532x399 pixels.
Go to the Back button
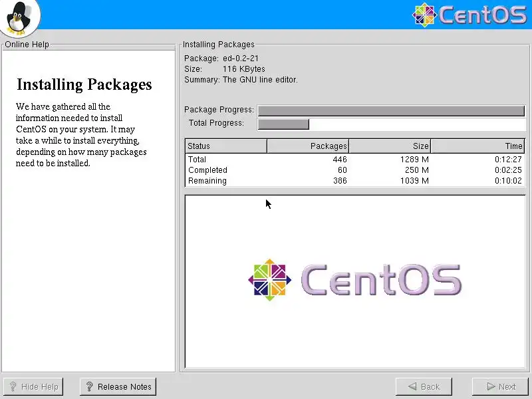tap(424, 386)
